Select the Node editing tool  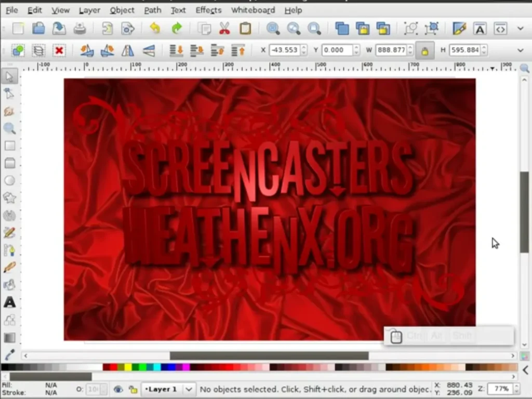9,94
